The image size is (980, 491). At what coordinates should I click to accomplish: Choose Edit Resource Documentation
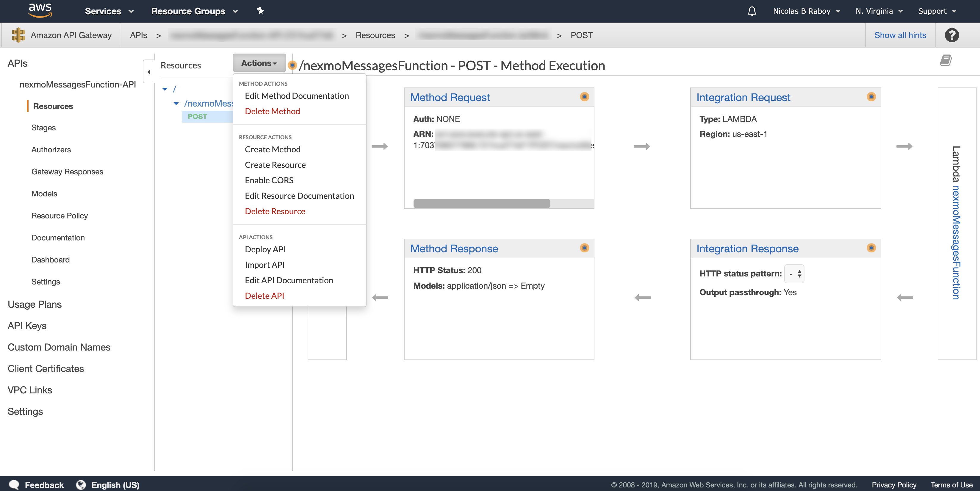299,196
